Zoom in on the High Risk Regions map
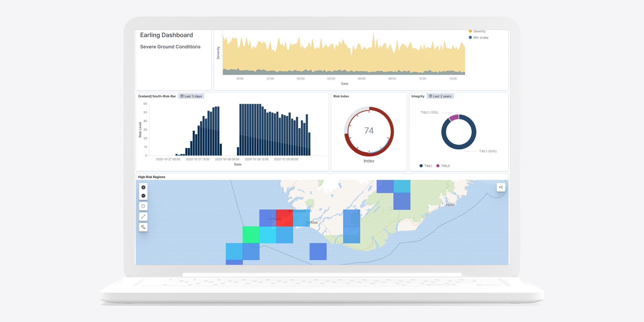The image size is (644, 322). [x=143, y=187]
